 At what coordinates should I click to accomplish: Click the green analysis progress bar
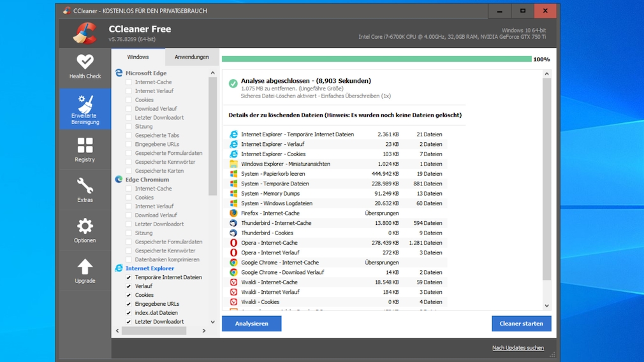(x=377, y=59)
